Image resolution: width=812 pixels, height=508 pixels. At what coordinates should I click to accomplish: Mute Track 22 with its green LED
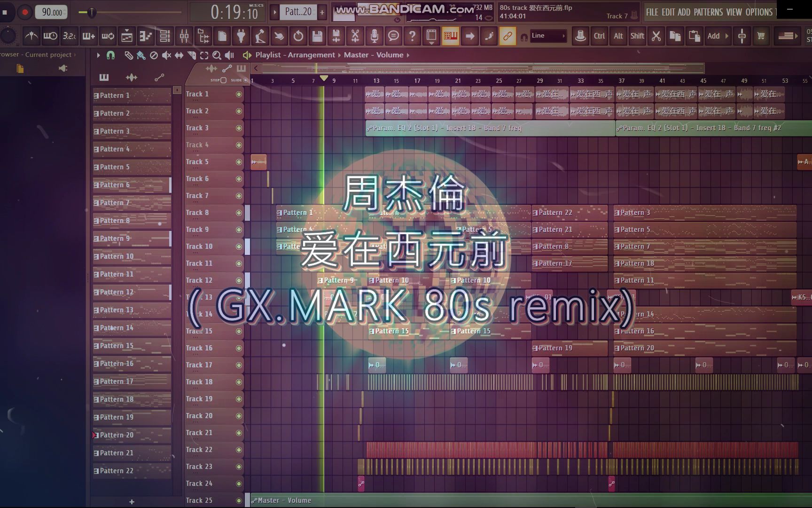tap(239, 450)
